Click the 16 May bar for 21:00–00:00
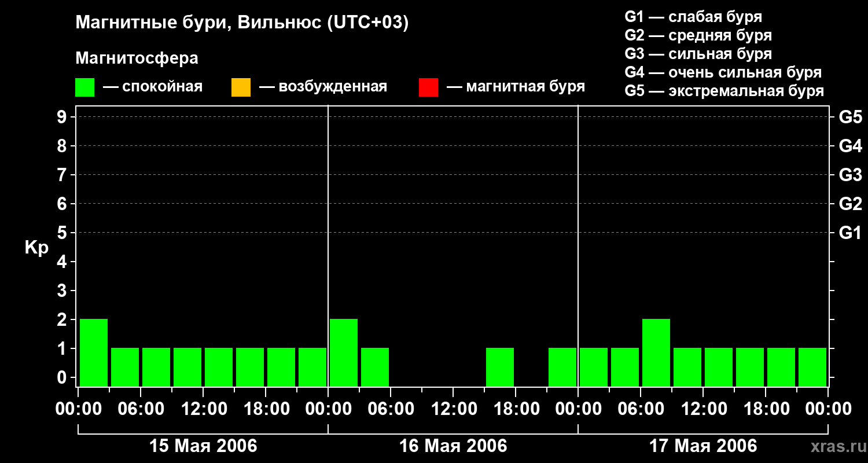868x463 pixels. pos(562,367)
